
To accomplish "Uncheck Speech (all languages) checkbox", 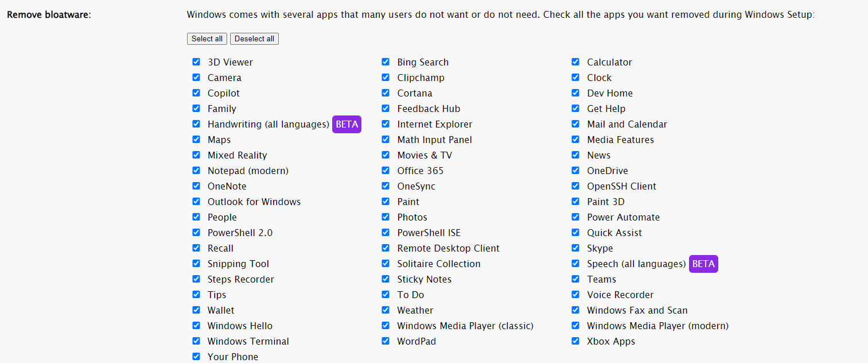I will pyautogui.click(x=575, y=264).
